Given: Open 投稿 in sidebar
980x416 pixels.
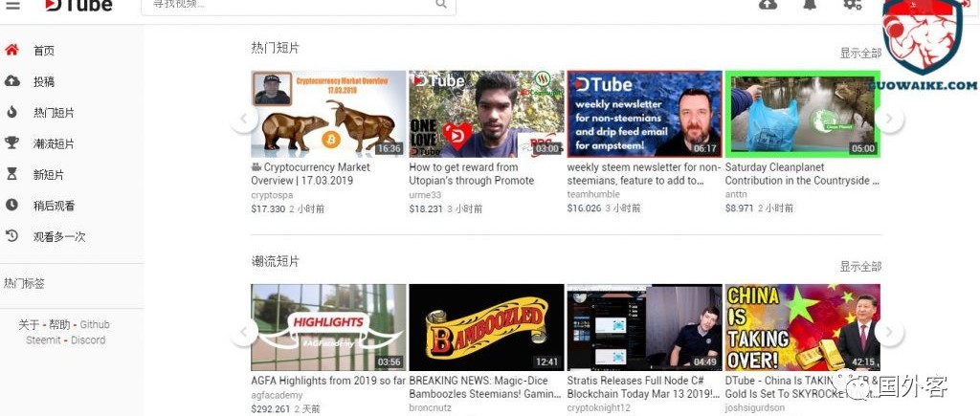Looking at the screenshot, I should pos(44,82).
